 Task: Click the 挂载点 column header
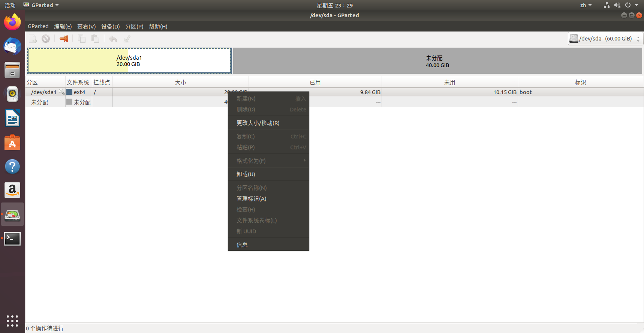pos(102,82)
